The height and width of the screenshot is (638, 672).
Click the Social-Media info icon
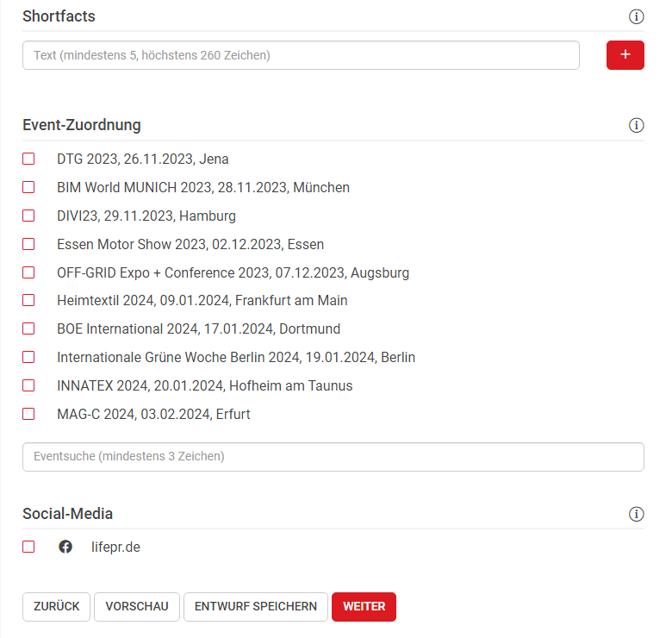coord(637,514)
